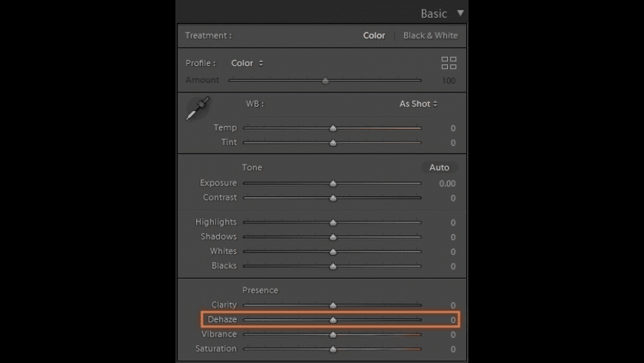Click the Auto tone button
The width and height of the screenshot is (644, 363).
coord(439,167)
